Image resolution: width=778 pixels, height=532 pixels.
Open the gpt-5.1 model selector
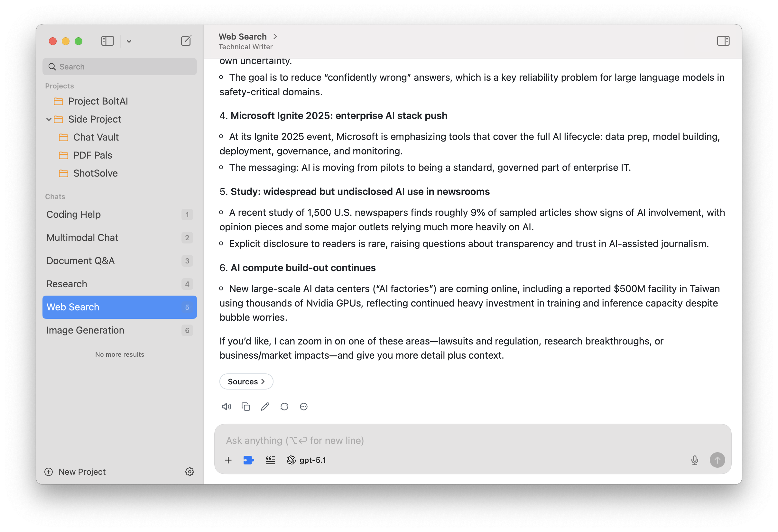pyautogui.click(x=306, y=460)
